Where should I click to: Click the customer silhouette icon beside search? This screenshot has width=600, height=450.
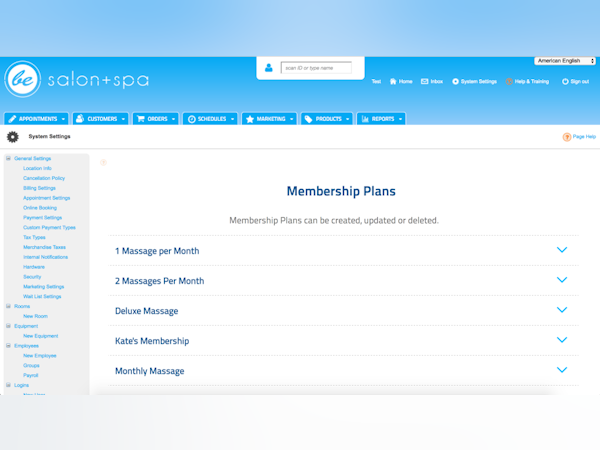pos(269,68)
